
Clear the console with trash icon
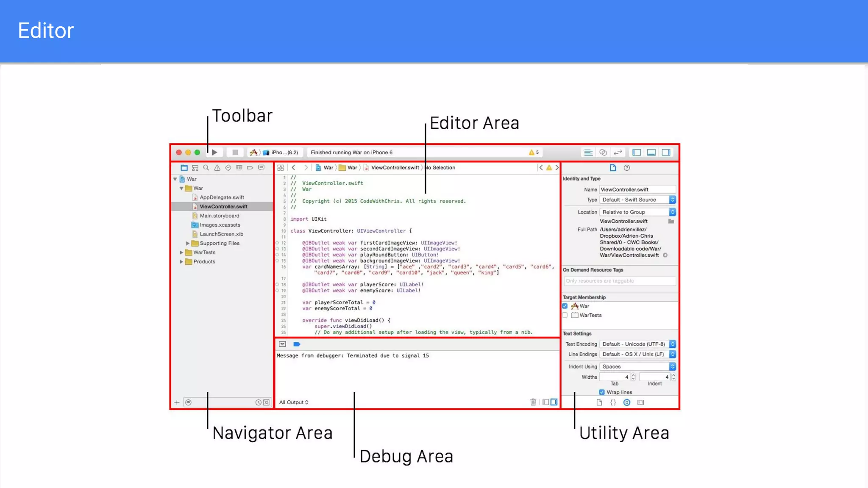(533, 402)
